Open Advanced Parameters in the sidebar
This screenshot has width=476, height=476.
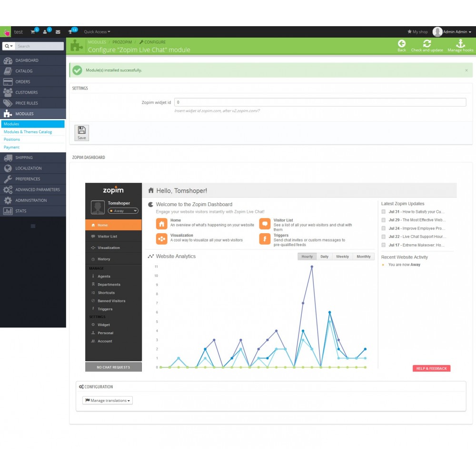33,190
